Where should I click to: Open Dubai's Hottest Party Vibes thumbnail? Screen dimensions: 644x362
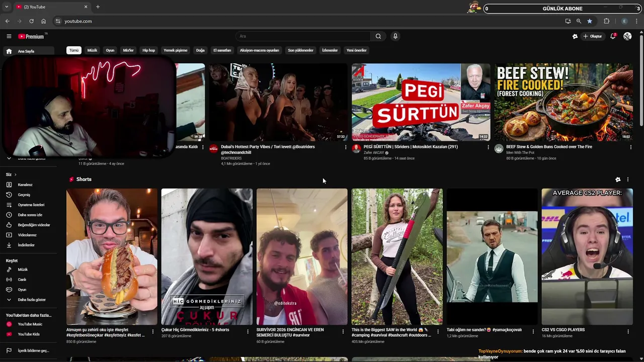[x=278, y=102]
